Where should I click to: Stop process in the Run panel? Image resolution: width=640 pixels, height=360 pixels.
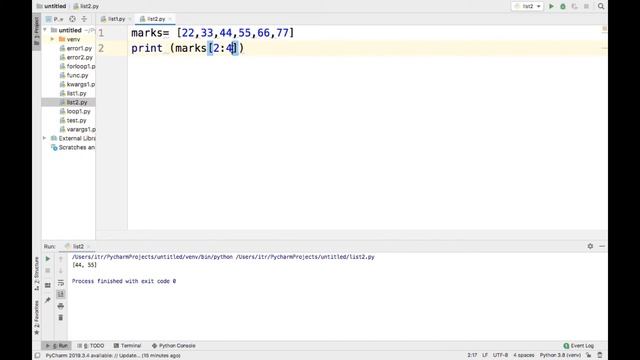click(48, 271)
